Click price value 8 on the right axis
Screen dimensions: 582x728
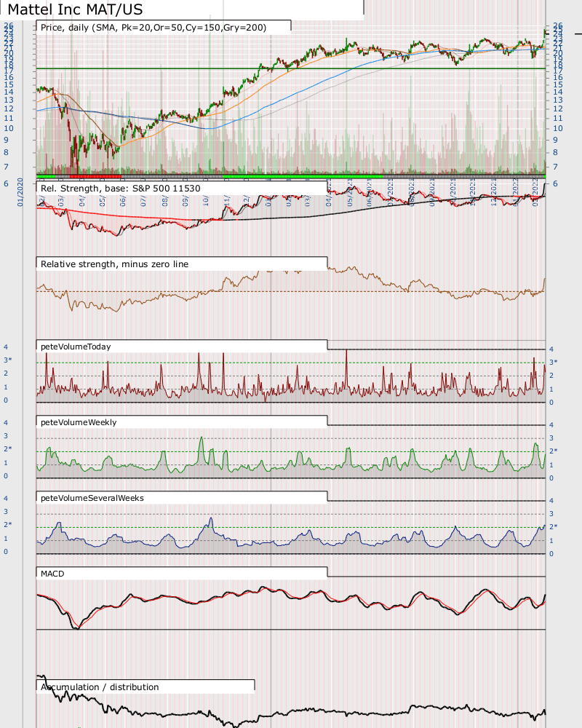555,152
